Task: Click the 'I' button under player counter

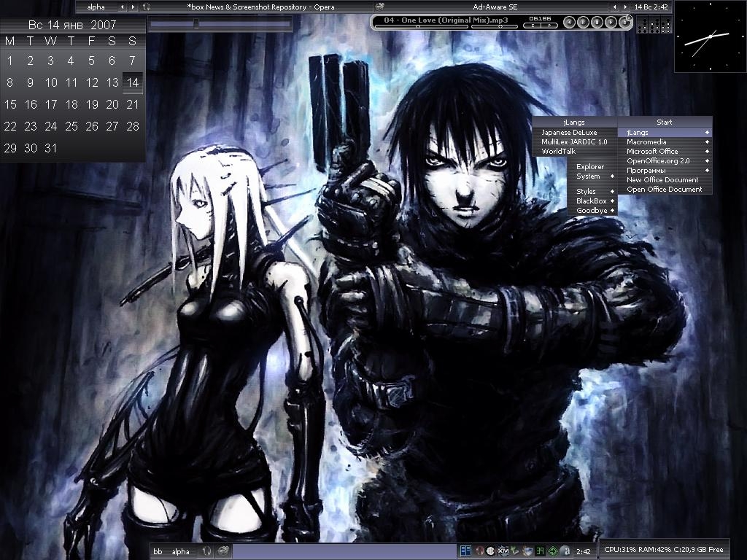Action: (x=532, y=26)
